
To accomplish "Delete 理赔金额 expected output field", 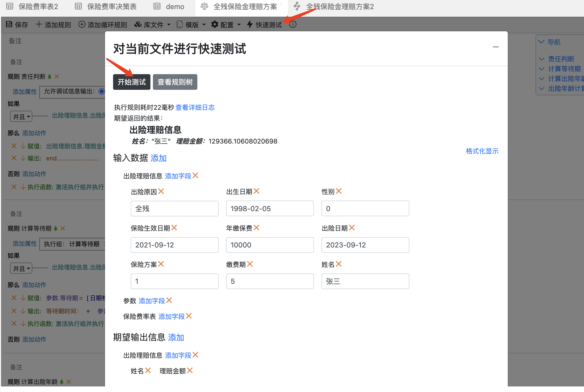I will 190,370.
